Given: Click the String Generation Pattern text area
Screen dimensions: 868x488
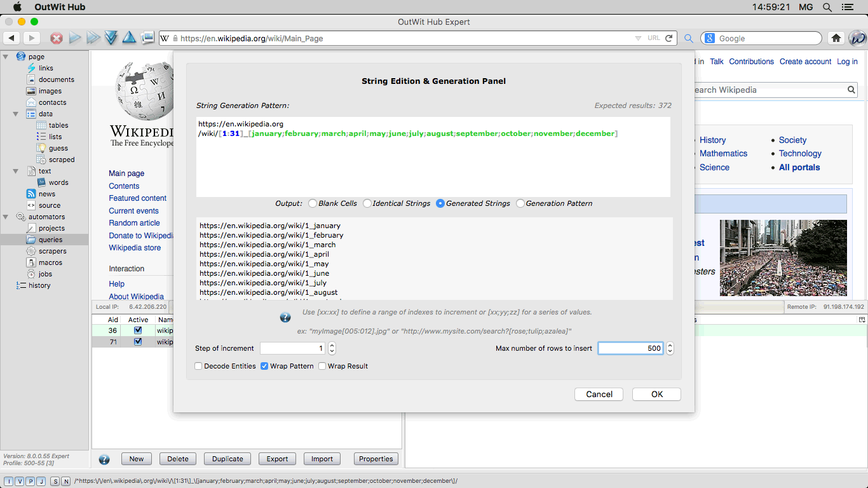Looking at the screenshot, I should [433, 157].
